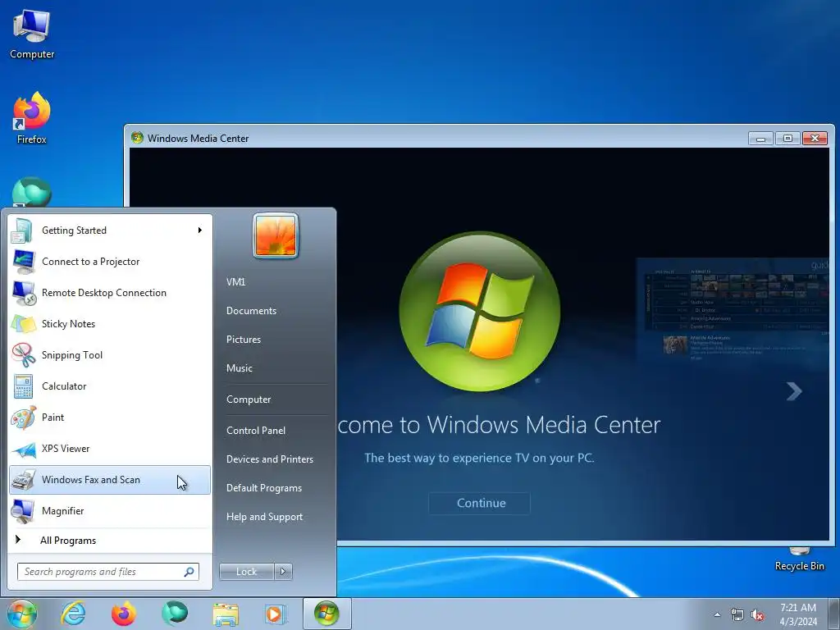
Task: Click the next arrow in Media Center
Action: coord(794,391)
